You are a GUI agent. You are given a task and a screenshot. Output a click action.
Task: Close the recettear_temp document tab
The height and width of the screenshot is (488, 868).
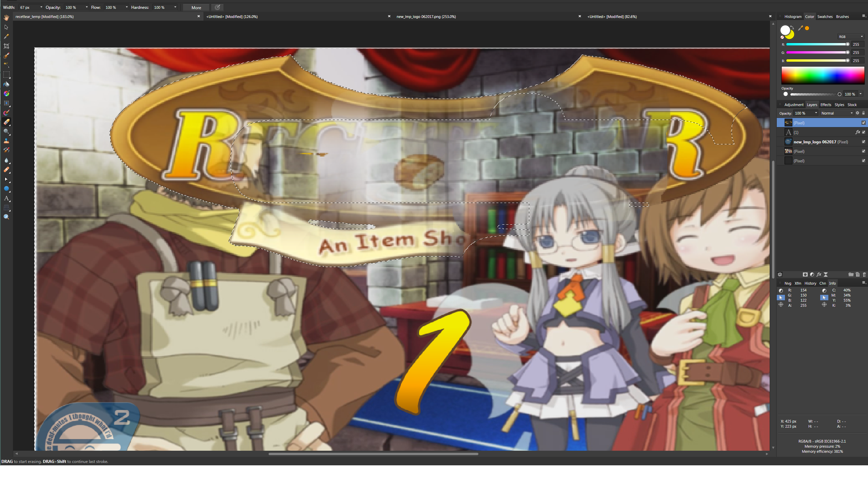(x=199, y=16)
